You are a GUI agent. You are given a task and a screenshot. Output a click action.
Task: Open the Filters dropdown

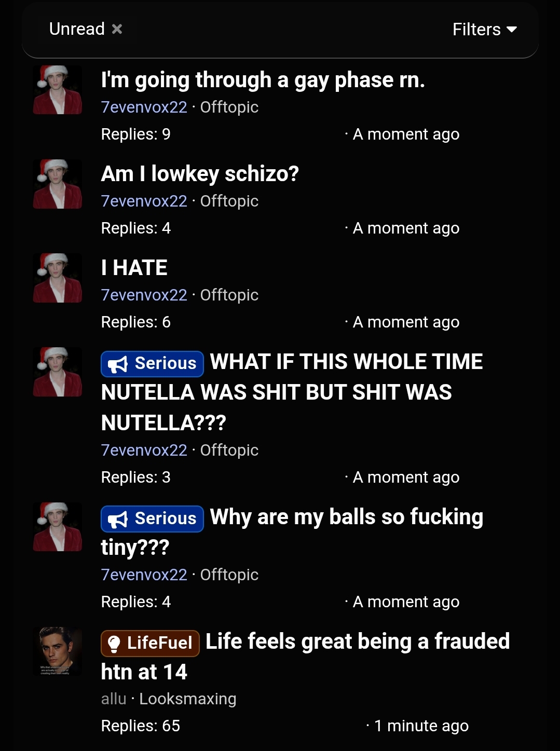[484, 30]
